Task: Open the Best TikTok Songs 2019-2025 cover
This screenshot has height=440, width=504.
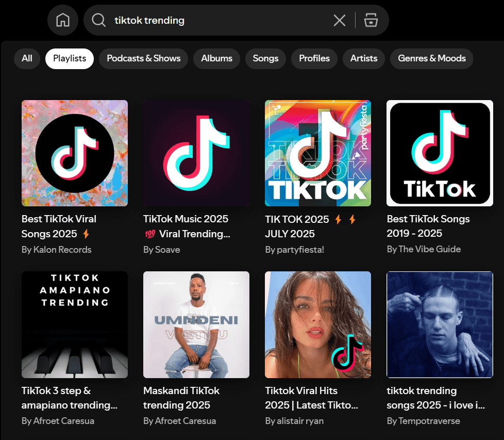Action: click(439, 153)
